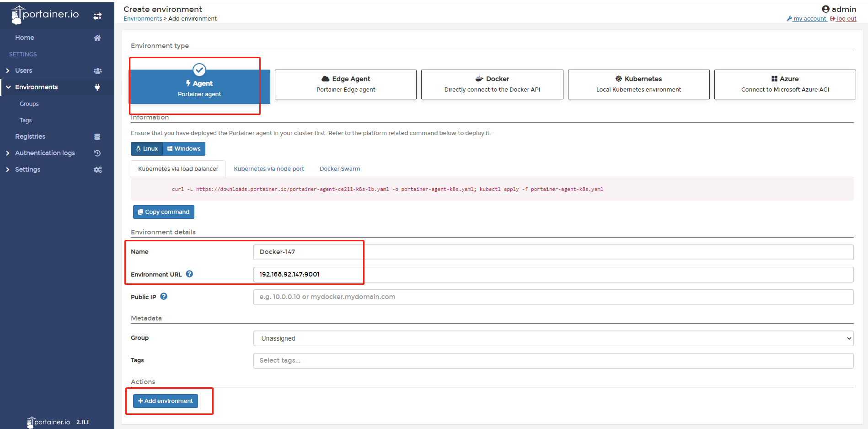Click the log out link
868x429 pixels.
[x=843, y=19]
